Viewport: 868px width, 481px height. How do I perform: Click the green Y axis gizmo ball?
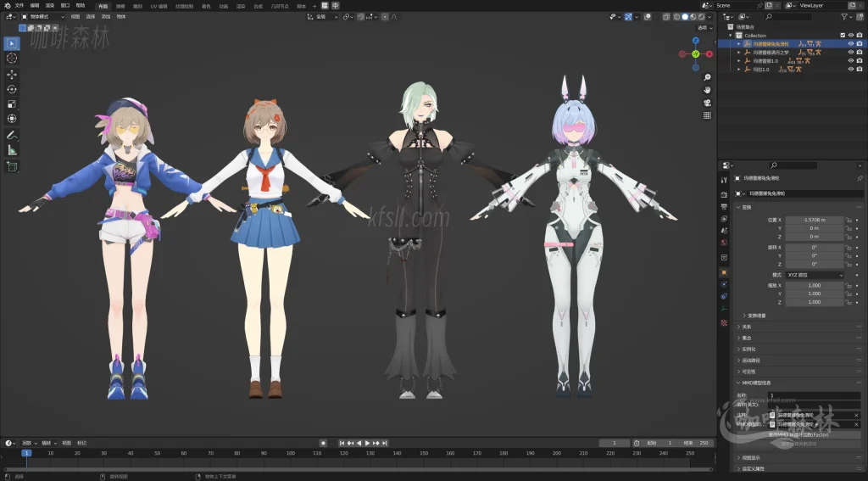696,53
